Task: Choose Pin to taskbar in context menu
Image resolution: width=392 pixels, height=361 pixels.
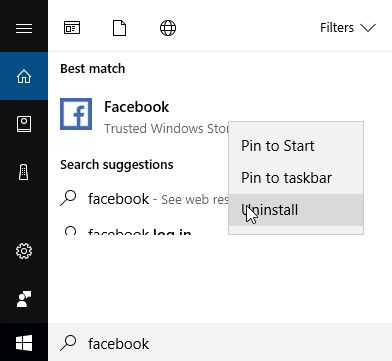Action: [296, 178]
